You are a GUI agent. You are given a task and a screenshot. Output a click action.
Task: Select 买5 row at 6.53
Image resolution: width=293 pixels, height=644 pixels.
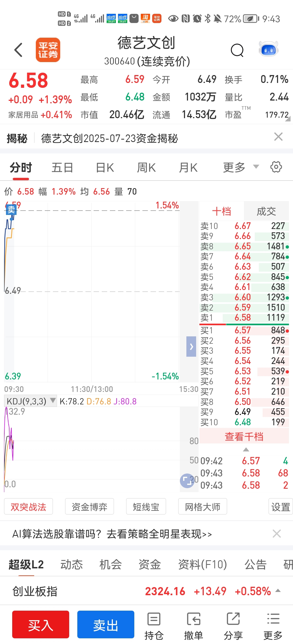point(244,371)
